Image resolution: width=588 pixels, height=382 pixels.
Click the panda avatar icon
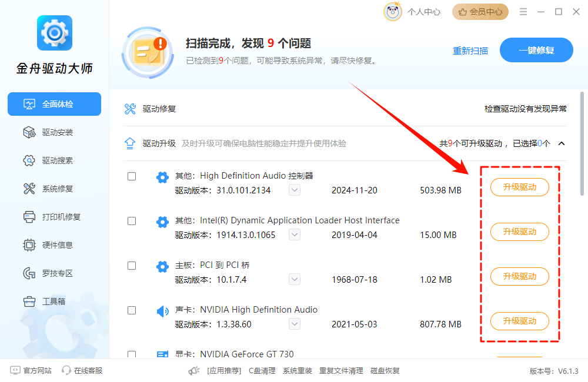(x=392, y=12)
